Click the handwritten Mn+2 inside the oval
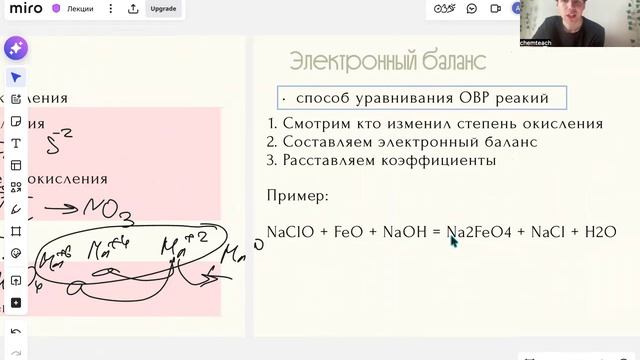This screenshot has width=640, height=360. [x=184, y=244]
